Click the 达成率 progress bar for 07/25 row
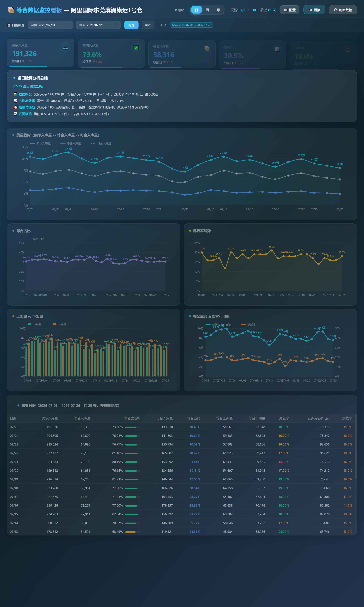The image size is (364, 607). pos(133,427)
